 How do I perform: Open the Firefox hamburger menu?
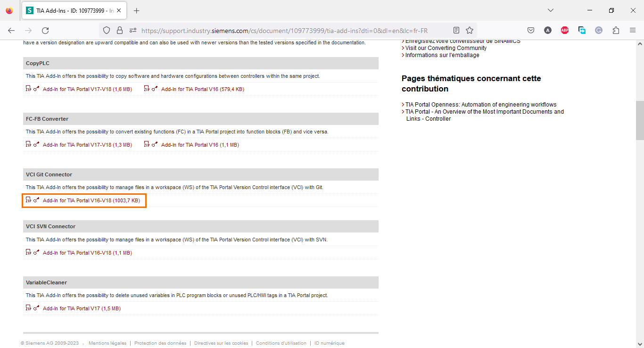click(x=633, y=30)
